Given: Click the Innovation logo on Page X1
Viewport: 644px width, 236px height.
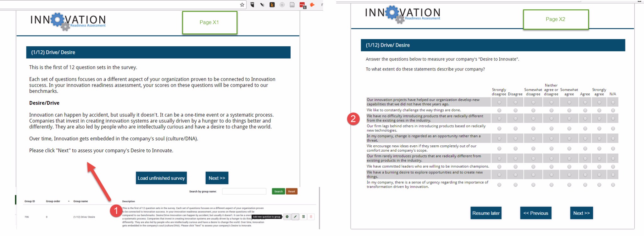Looking at the screenshot, I should 68,21.
